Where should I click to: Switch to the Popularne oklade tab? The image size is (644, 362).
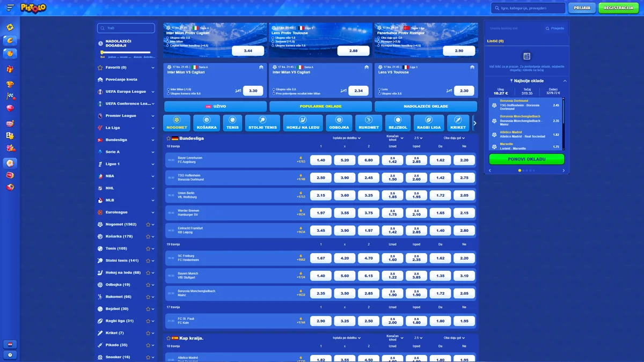pos(320,106)
